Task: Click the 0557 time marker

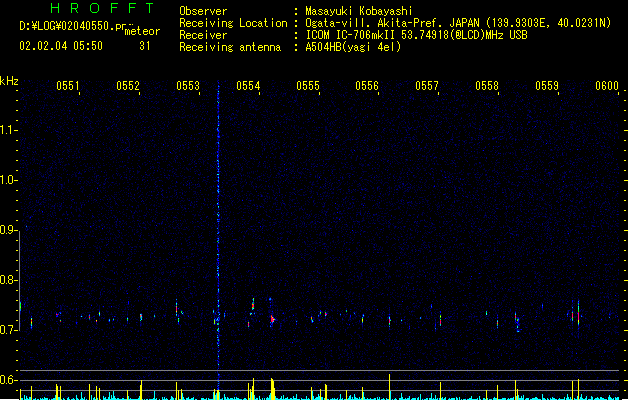Action: click(x=427, y=85)
